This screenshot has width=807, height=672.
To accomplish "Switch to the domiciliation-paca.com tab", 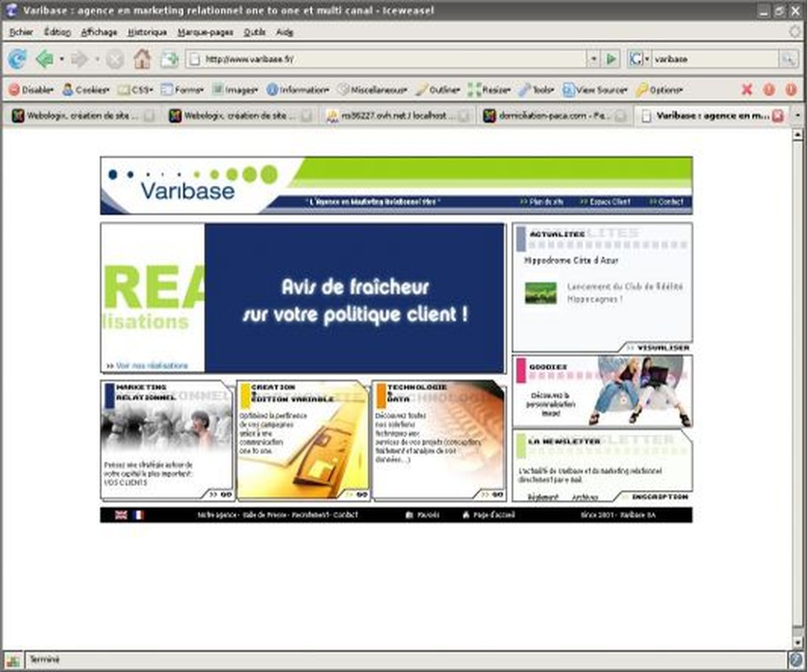I will click(x=555, y=116).
